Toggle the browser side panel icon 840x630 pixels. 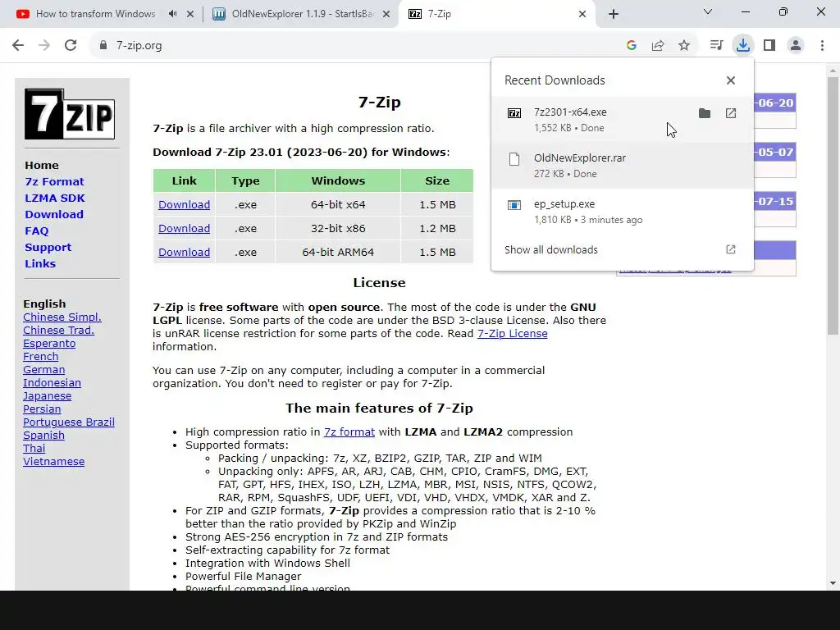[769, 46]
